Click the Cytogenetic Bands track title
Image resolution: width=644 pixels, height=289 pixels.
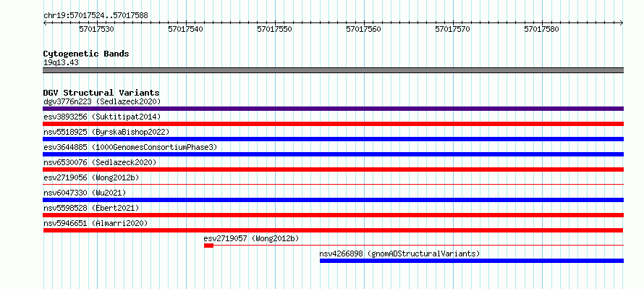[x=86, y=54]
